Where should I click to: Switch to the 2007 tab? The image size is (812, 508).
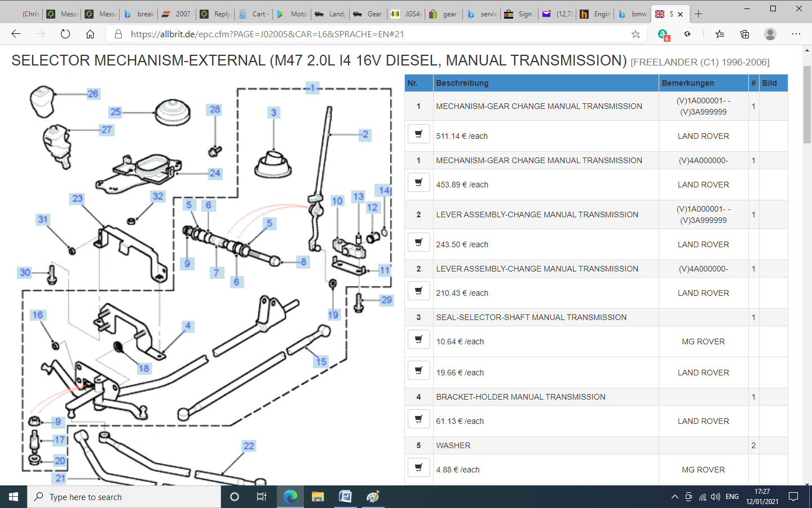176,14
